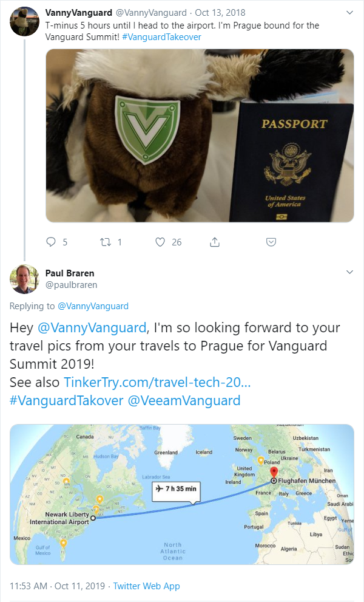
Task: Click the Oct 13, 2018 timestamp
Action: [x=220, y=13]
